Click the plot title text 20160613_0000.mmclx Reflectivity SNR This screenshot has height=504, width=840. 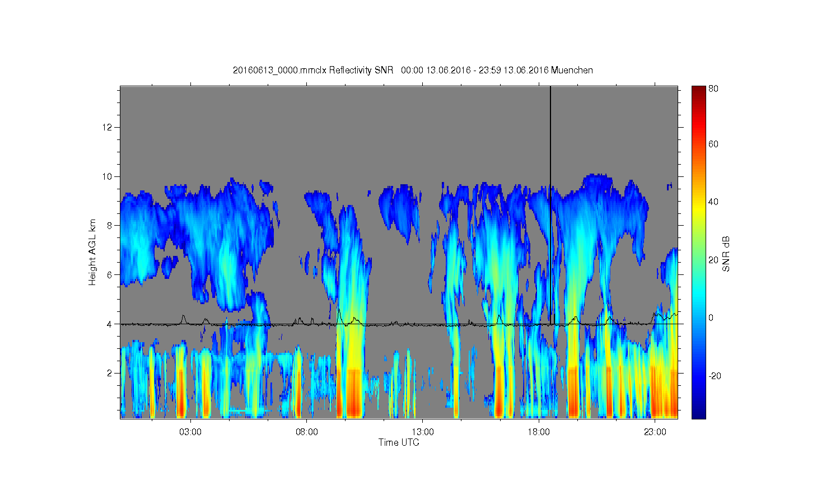[314, 70]
